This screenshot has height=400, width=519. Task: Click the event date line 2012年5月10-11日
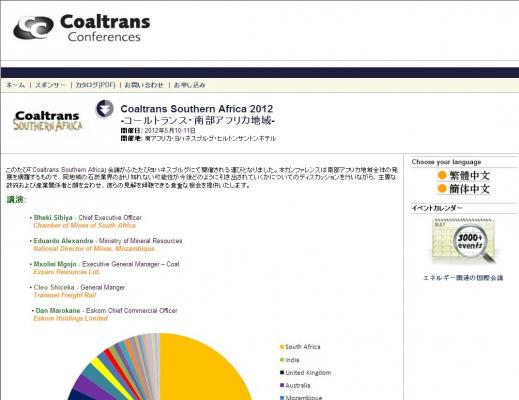[x=170, y=130]
